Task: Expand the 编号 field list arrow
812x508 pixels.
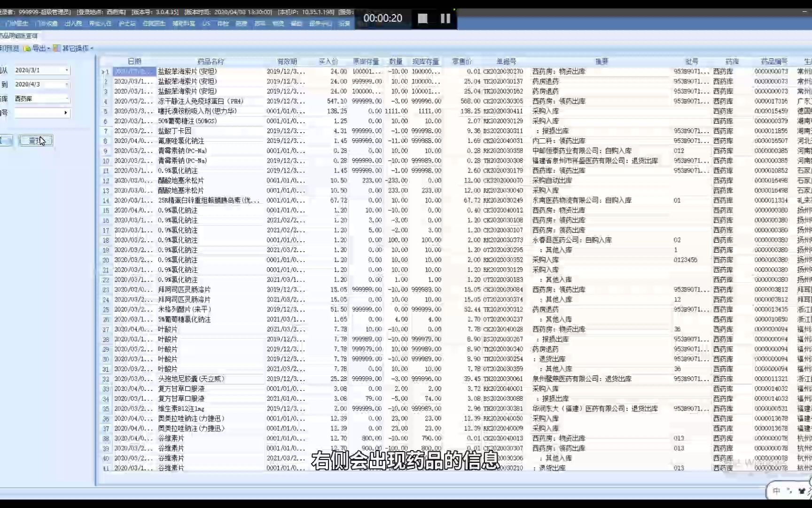Action: (x=65, y=112)
